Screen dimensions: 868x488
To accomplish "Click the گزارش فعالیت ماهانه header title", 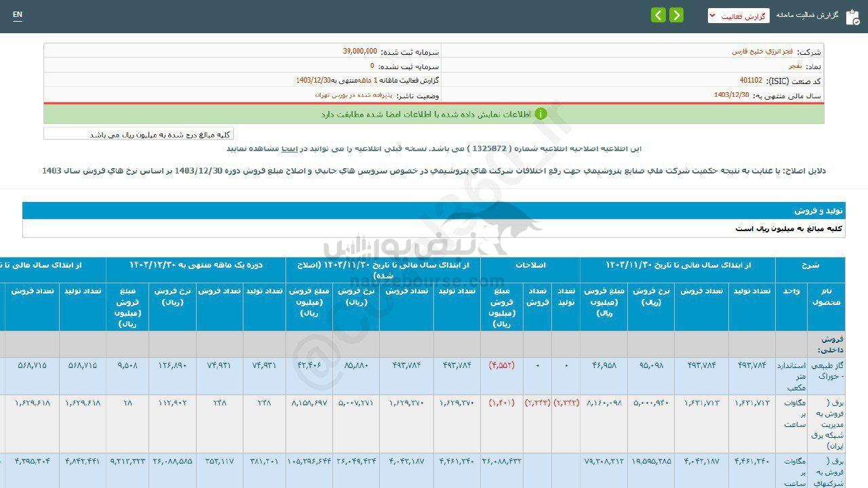I will [x=807, y=15].
